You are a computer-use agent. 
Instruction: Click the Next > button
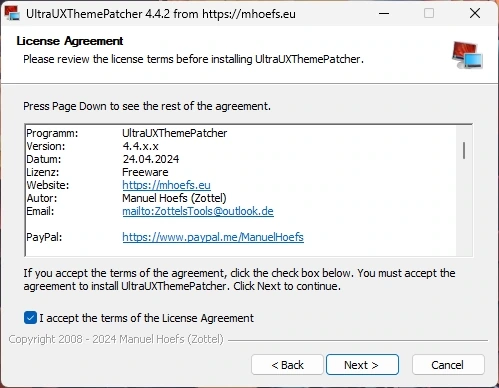pos(362,365)
